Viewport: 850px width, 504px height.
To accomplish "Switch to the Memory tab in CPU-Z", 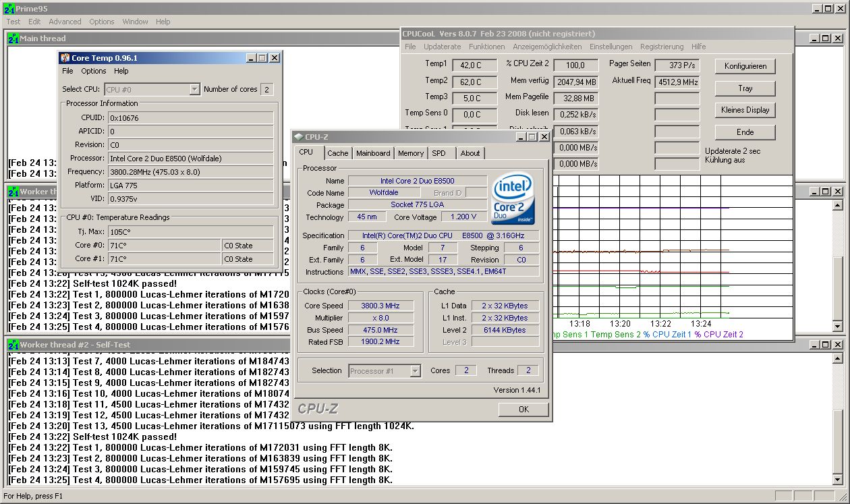I will 410,153.
